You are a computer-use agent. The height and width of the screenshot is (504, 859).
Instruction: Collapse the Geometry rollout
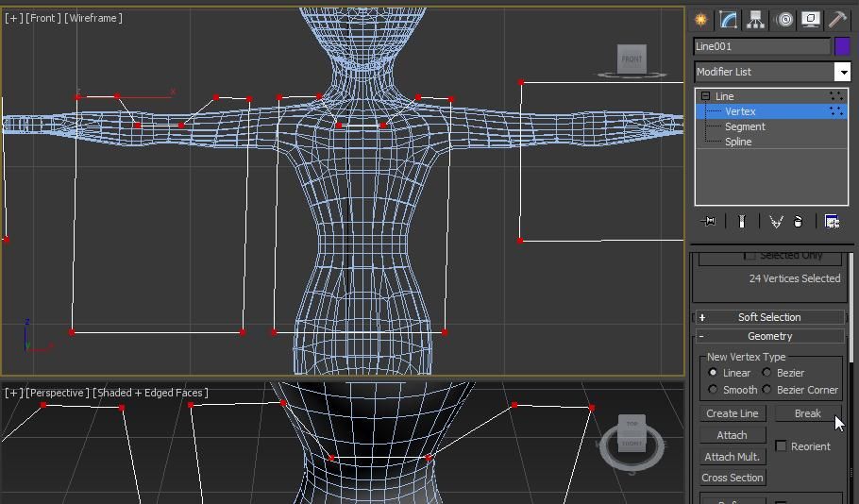click(x=769, y=336)
